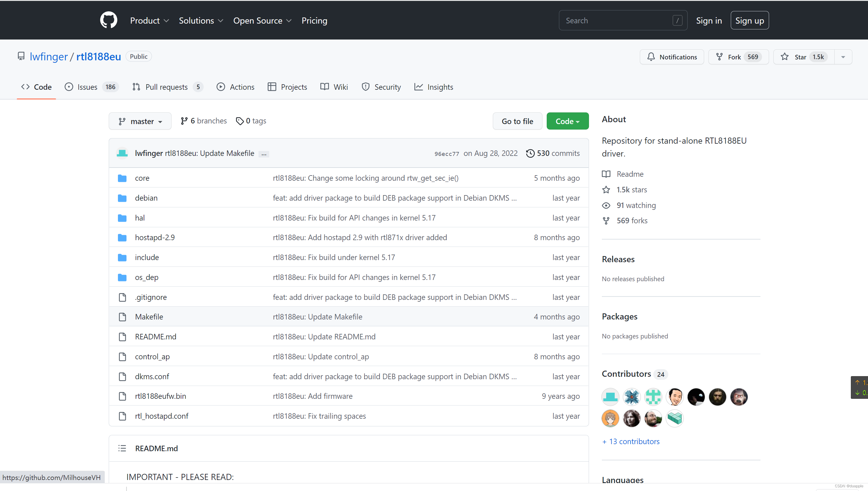Click the Notifications bell button
The image size is (868, 491).
click(x=671, y=57)
